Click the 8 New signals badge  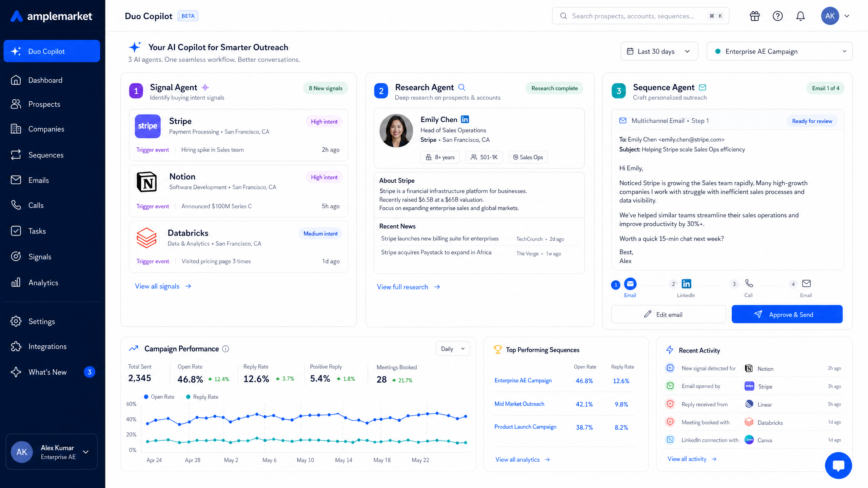pyautogui.click(x=325, y=88)
